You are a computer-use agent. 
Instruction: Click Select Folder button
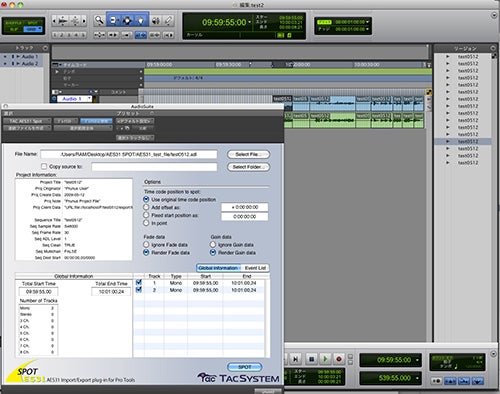point(249,167)
